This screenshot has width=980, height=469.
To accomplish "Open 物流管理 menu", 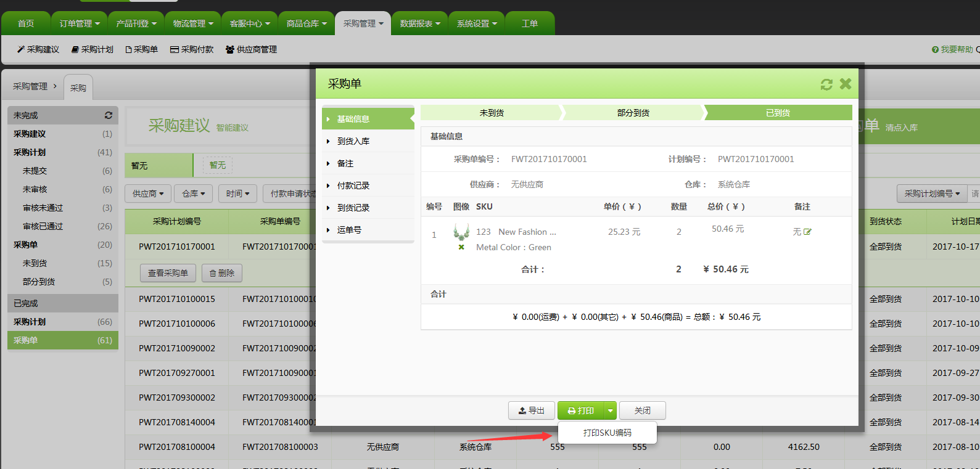I will click(x=193, y=23).
